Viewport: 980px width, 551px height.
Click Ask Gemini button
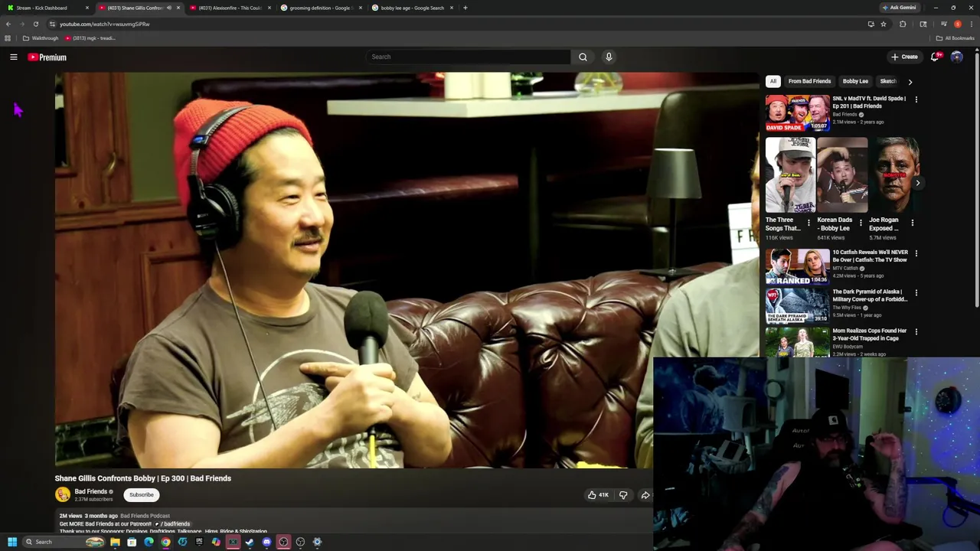900,8
